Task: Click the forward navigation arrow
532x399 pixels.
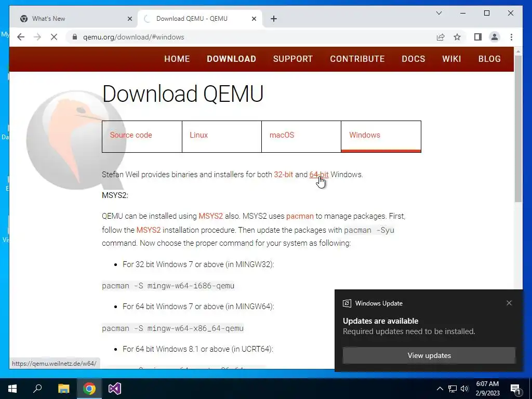Action: (x=37, y=37)
